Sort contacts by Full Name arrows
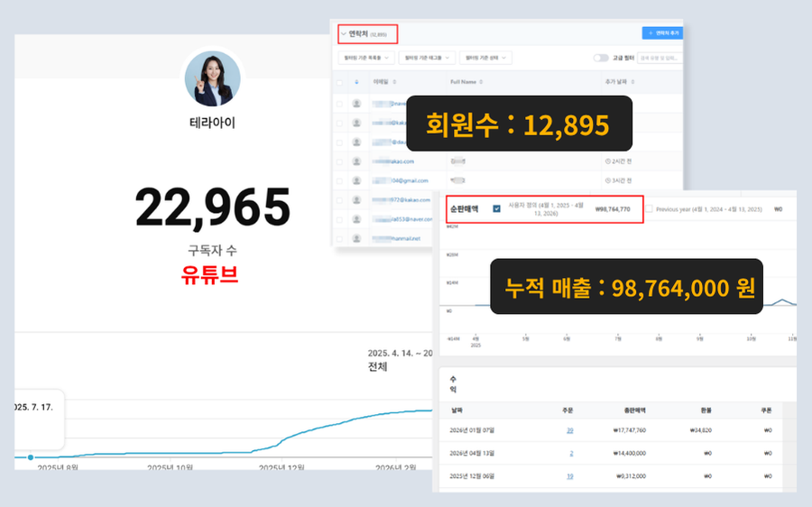The width and height of the screenshot is (812, 507). [481, 82]
